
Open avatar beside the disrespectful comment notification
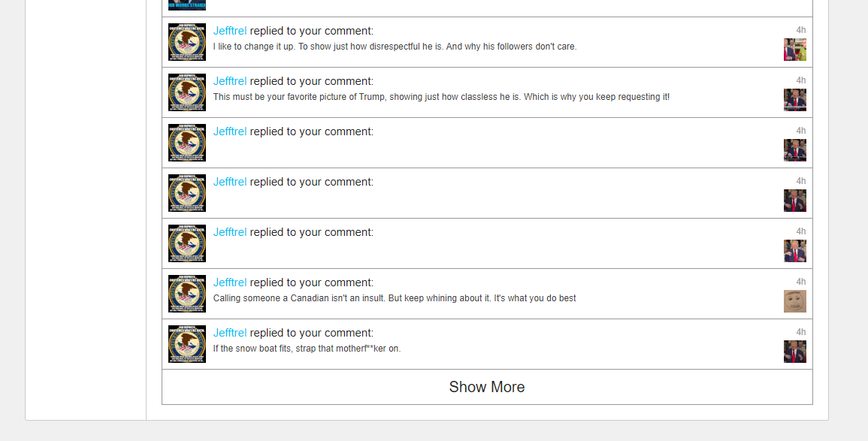(x=187, y=42)
